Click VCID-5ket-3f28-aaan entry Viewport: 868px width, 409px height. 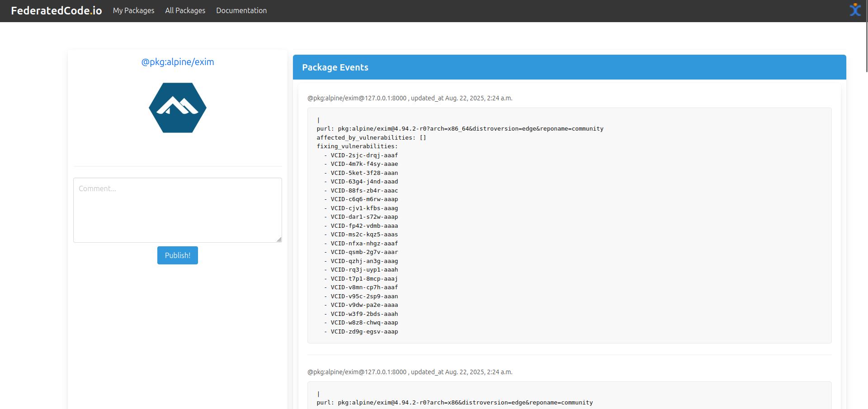coord(364,173)
